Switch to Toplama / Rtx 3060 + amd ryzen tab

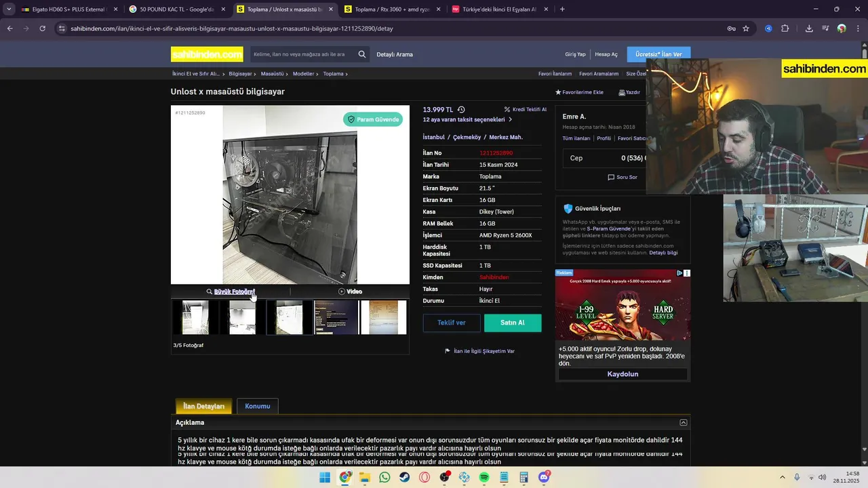(x=392, y=9)
